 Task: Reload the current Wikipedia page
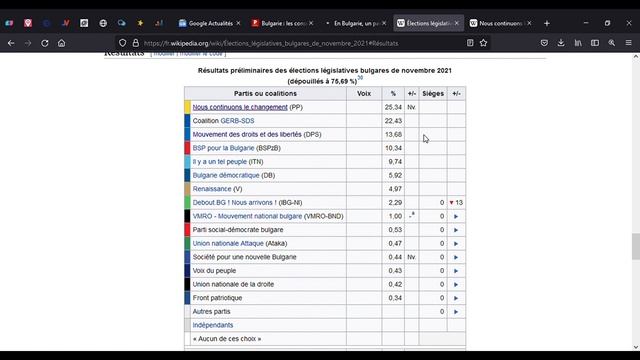pyautogui.click(x=44, y=43)
